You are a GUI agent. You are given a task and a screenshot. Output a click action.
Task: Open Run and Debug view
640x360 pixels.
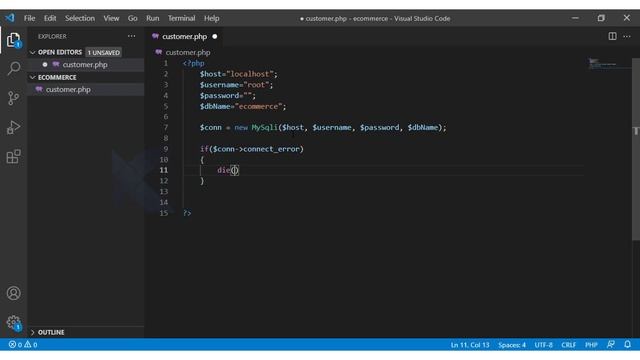coord(13,127)
